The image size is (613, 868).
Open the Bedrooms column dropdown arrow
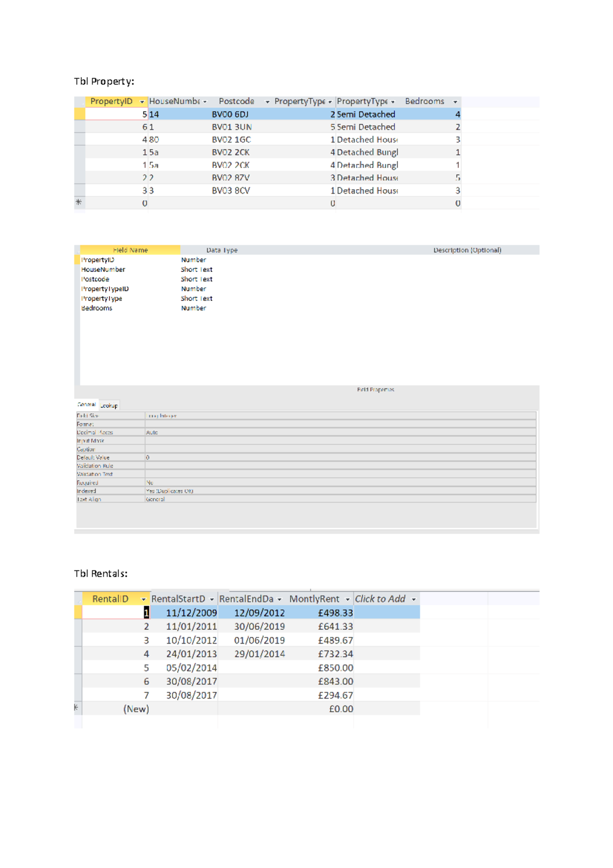tap(455, 102)
